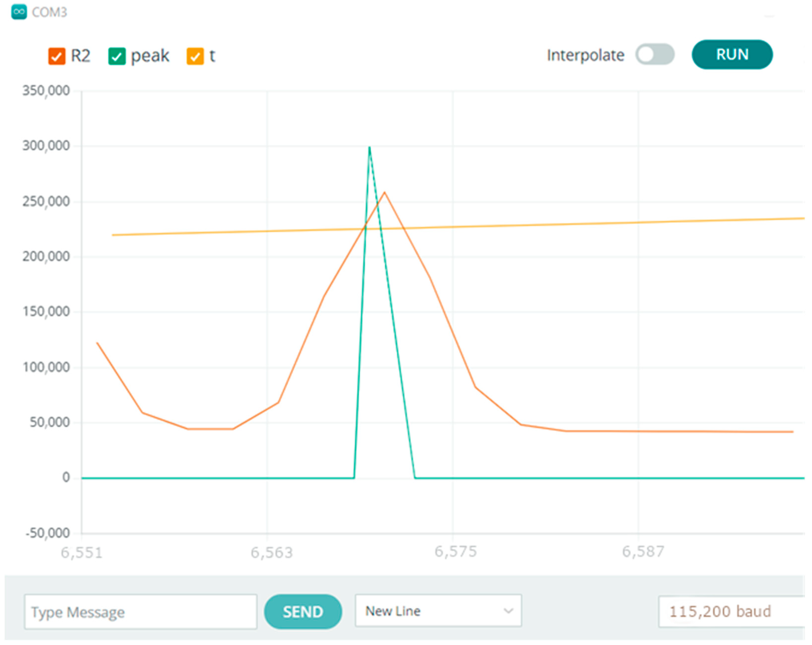
Task: Hide the peak series via its checkbox
Action: pyautogui.click(x=117, y=57)
